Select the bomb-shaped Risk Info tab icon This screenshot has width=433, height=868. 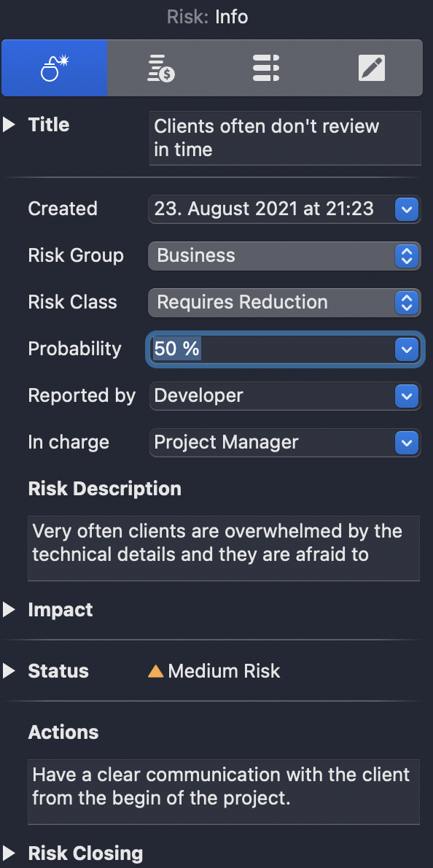(x=54, y=67)
